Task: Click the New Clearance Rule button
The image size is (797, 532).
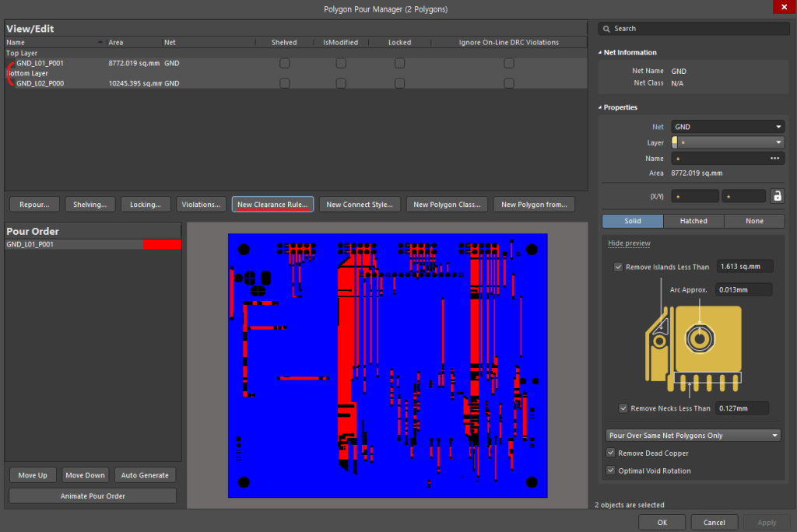Action: coord(272,205)
